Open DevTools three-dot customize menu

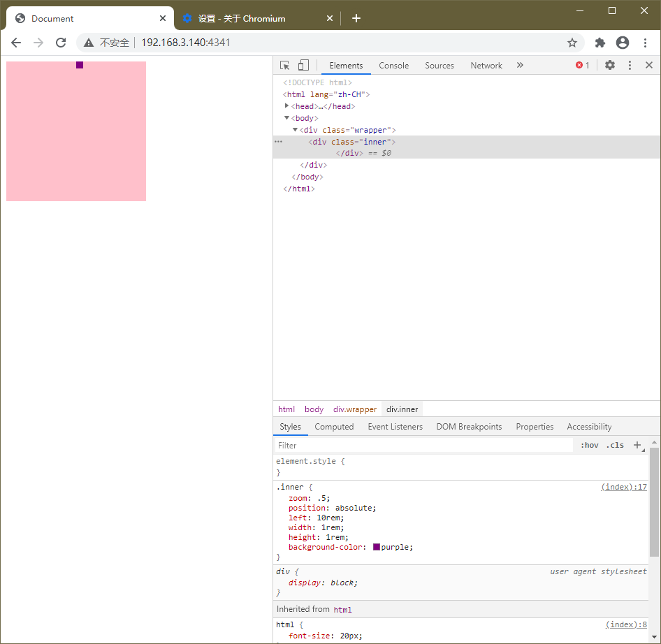coord(630,65)
